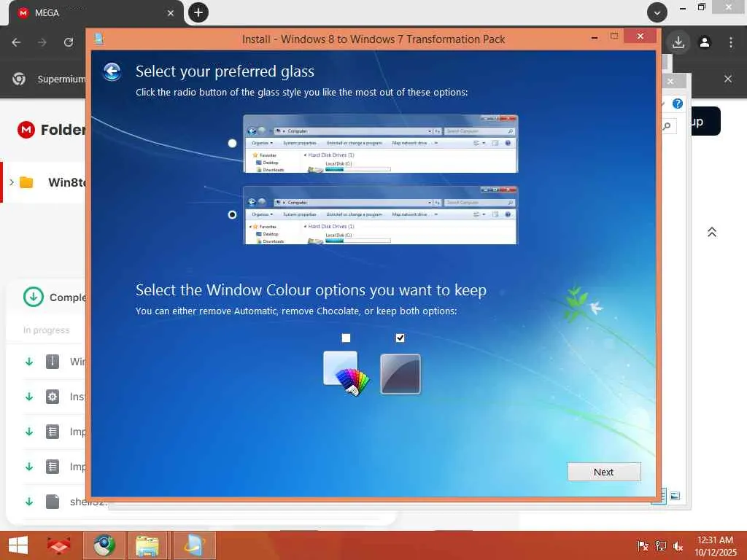Image resolution: width=747 pixels, height=560 pixels.
Task: Click the shell32 file icon in transfers
Action: tap(53, 502)
